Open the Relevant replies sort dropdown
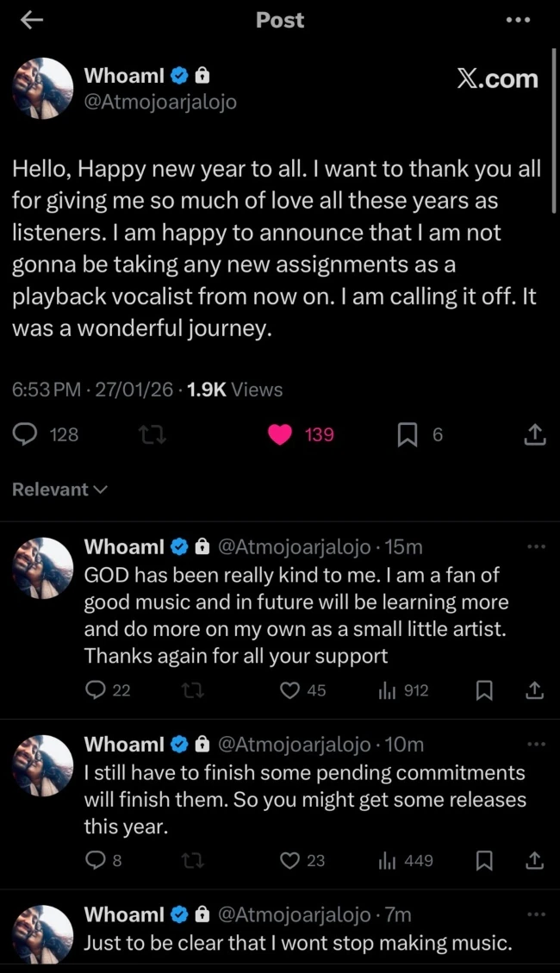Viewport: 560px width, 973px height. coord(59,489)
